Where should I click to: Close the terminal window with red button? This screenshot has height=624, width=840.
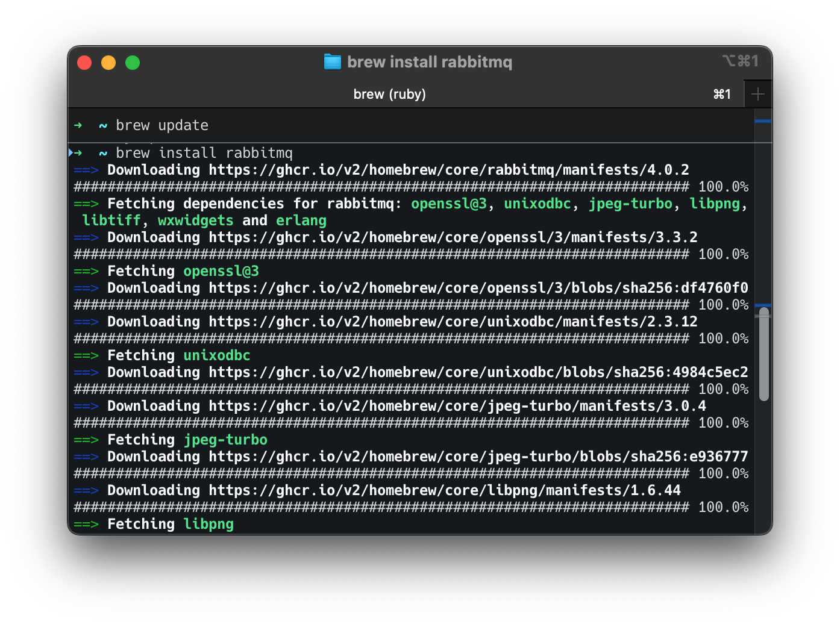[x=84, y=63]
